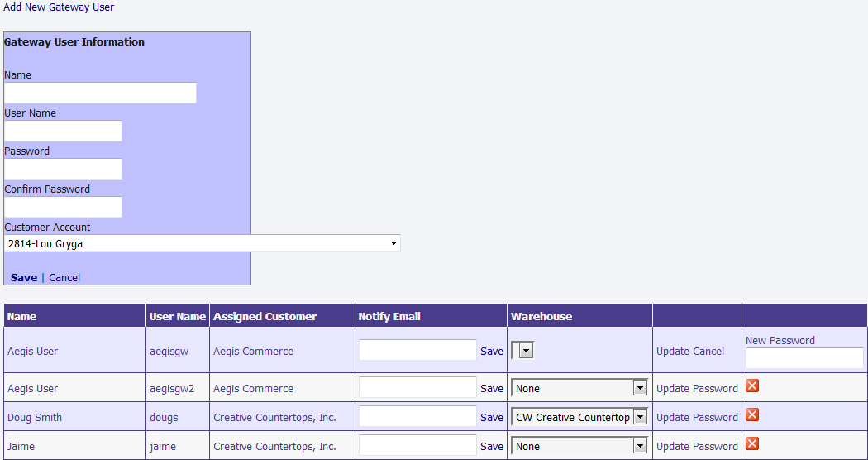Focus the User Name text box
The height and width of the screenshot is (460, 868).
[x=63, y=131]
